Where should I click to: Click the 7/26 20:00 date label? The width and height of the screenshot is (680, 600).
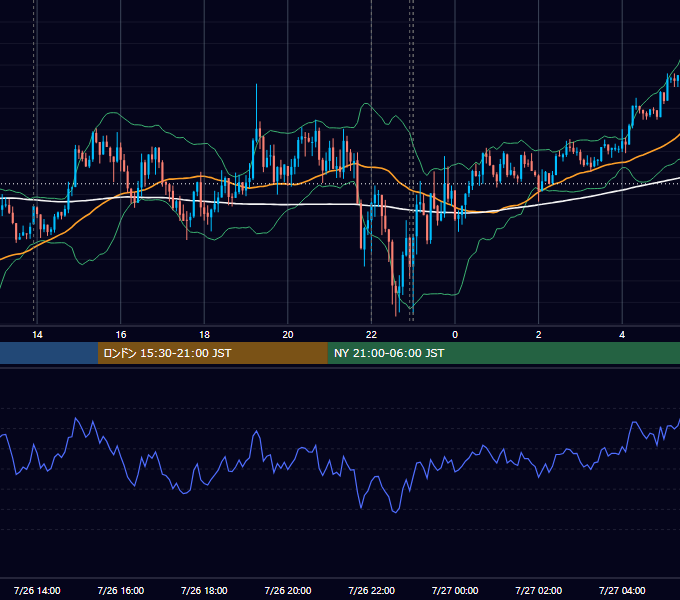[x=288, y=590]
